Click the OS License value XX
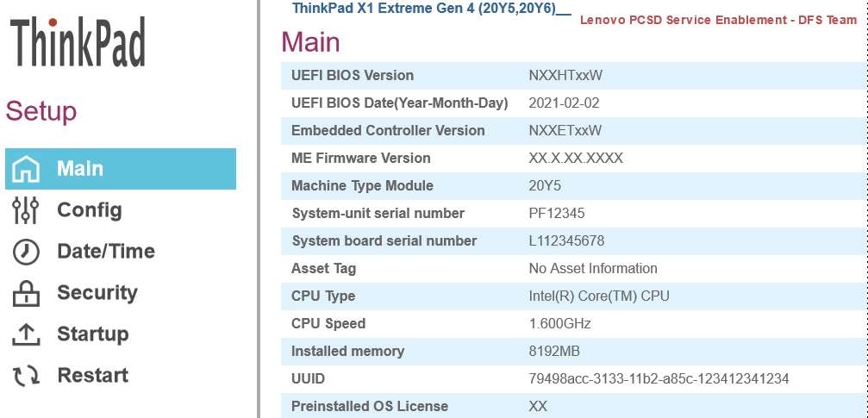 [538, 407]
